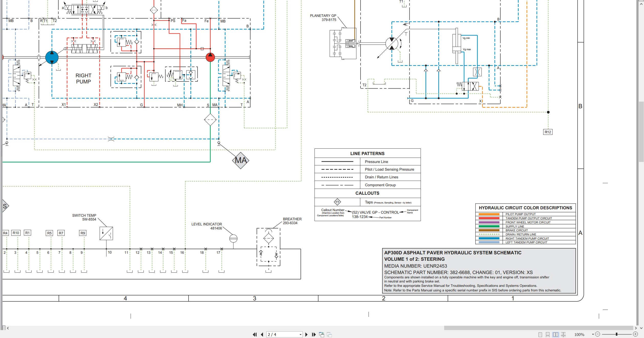Click the Vg max label
Viewport: 644px width, 338px height.
coord(467,49)
